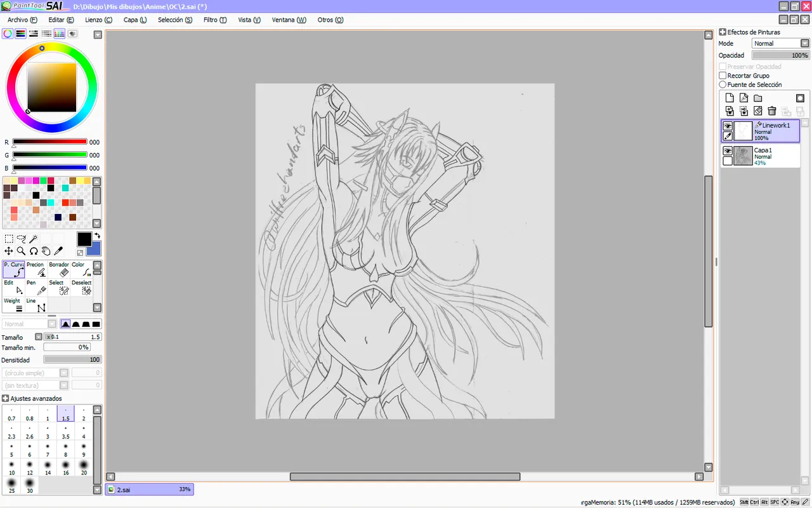Select the zoom magnifier tool
812x508 pixels.
coord(22,251)
